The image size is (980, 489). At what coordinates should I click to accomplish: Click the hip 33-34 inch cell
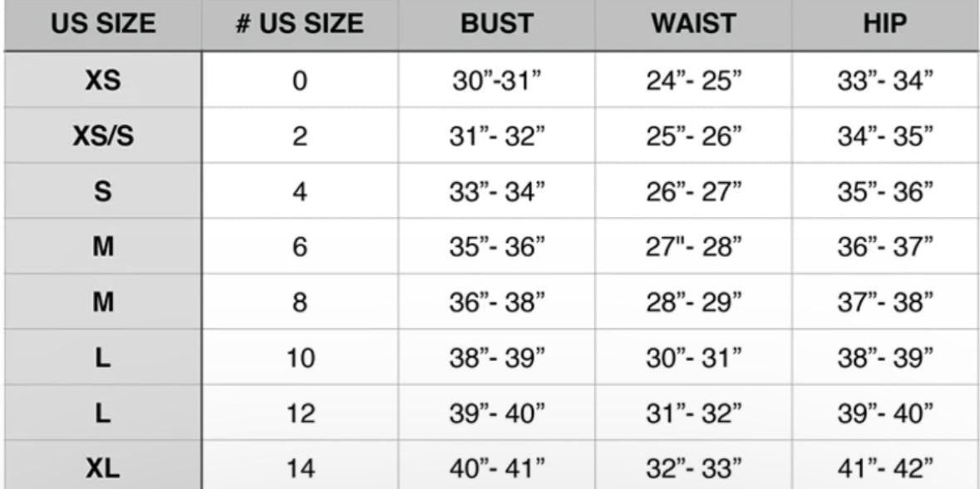[x=884, y=81]
